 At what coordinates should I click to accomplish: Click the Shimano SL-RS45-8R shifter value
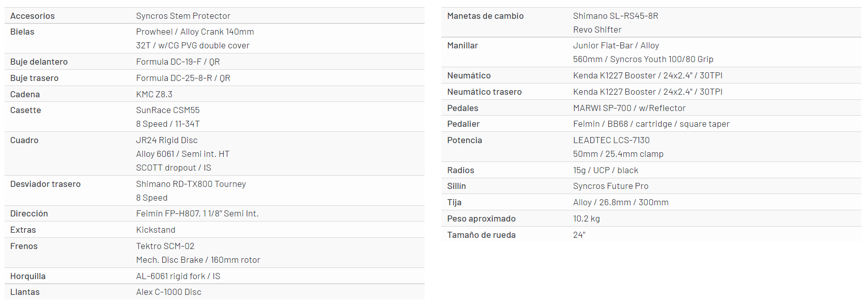tap(615, 16)
